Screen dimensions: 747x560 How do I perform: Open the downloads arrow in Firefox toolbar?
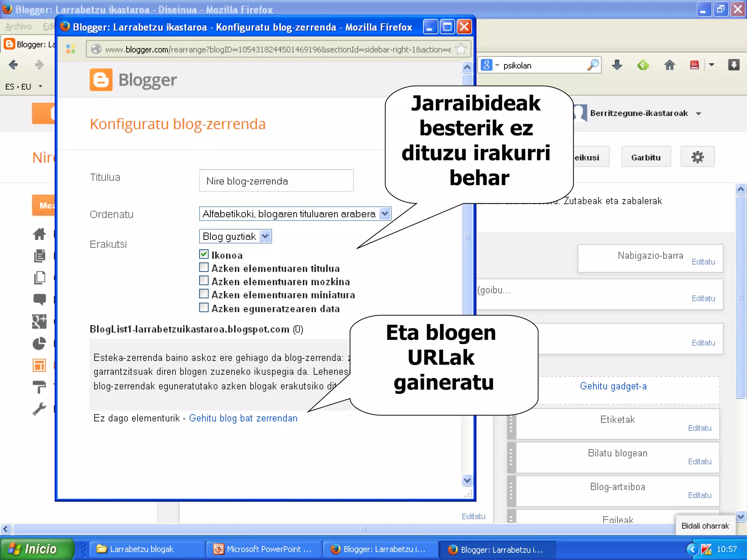(617, 65)
